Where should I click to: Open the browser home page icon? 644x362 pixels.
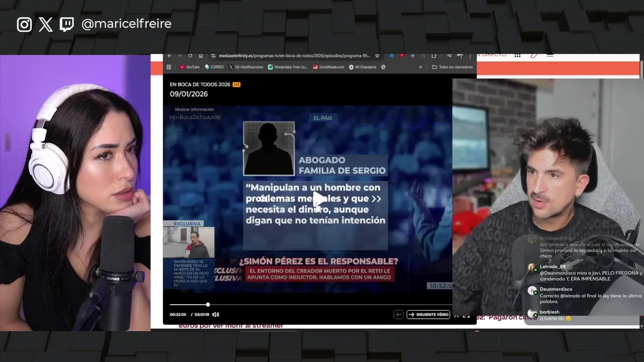[x=201, y=56]
